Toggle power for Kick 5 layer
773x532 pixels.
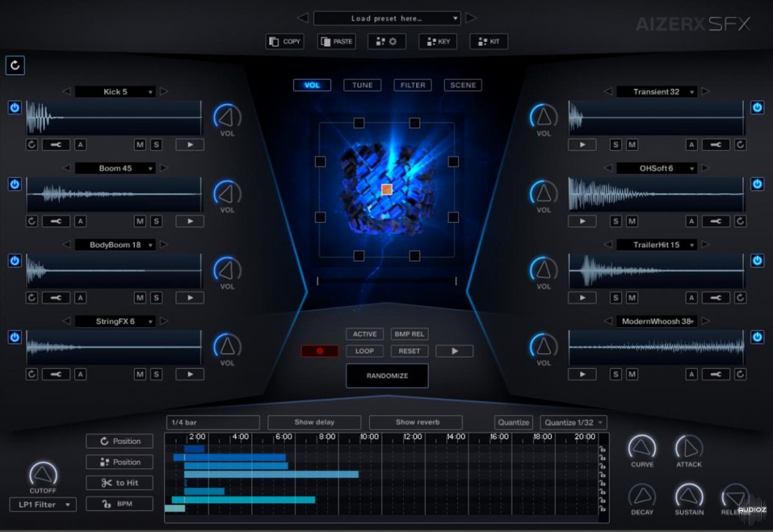[x=15, y=108]
